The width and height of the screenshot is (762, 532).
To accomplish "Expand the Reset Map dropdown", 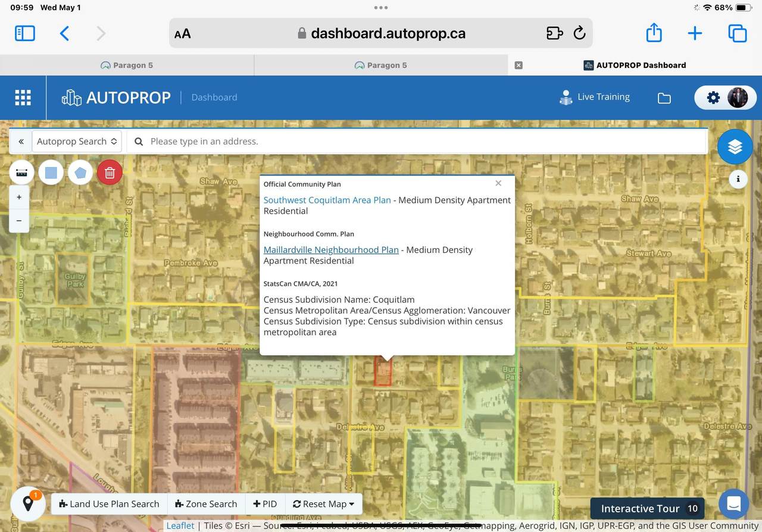I will 324,504.
